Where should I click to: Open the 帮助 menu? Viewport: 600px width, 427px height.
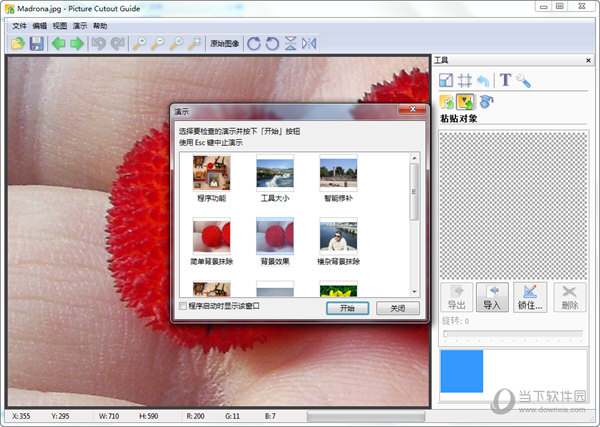point(100,26)
